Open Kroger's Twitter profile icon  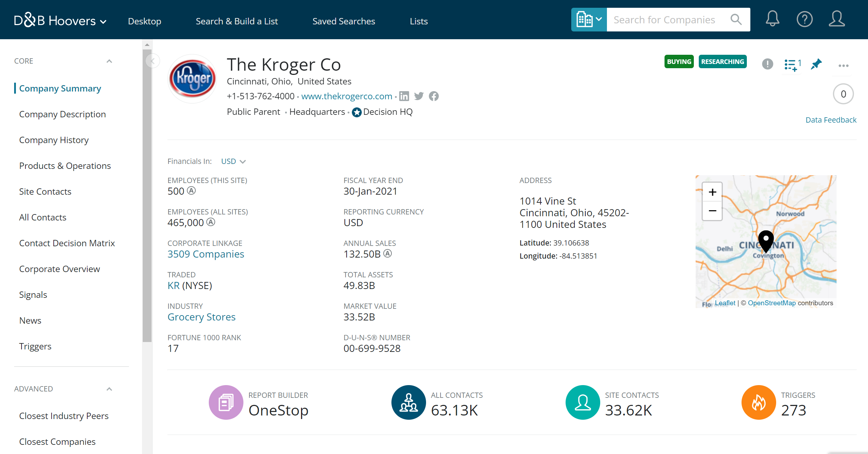[419, 96]
